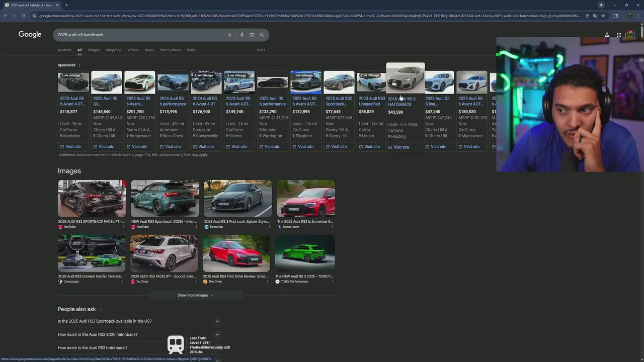Open options for the Edmunds First Look image

pyautogui.click(x=269, y=227)
